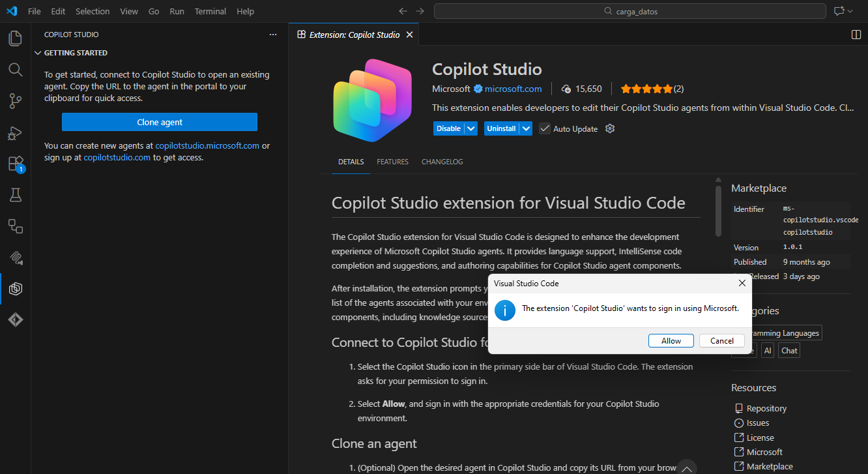868x474 pixels.
Task: Open the Terminal menu
Action: 210,11
